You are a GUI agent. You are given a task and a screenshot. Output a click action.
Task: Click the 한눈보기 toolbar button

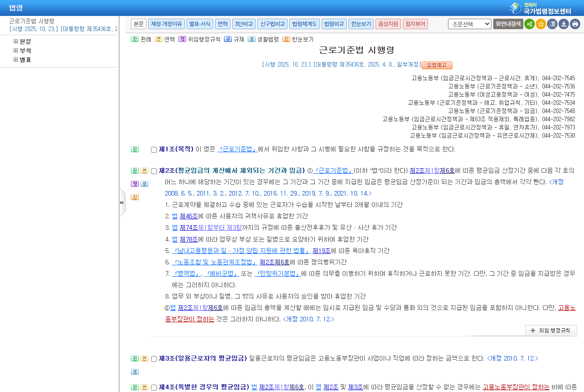pos(361,24)
